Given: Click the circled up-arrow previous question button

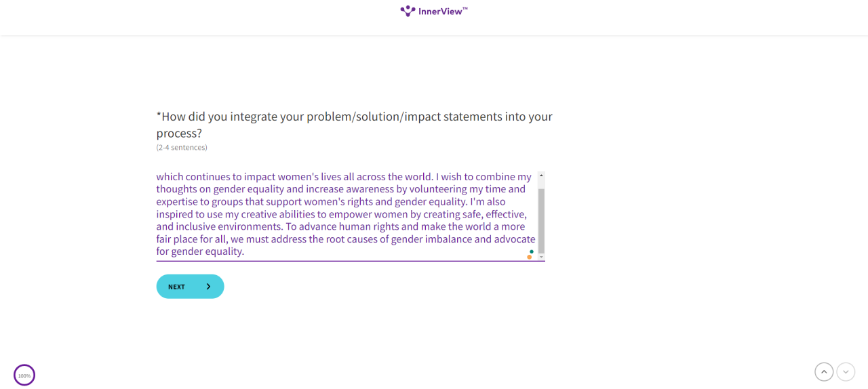Looking at the screenshot, I should (824, 371).
